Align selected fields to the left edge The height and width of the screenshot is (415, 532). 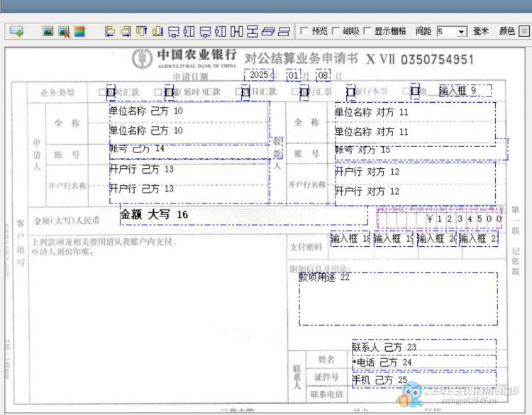point(109,31)
